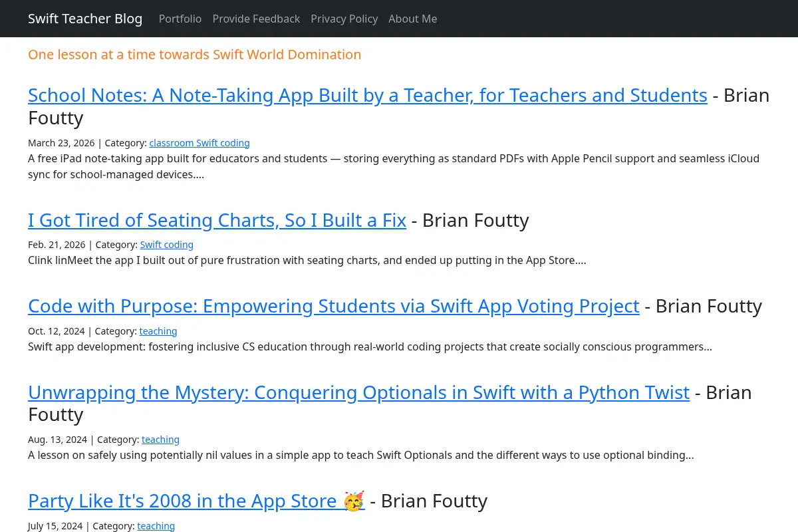Open the 'Swift coding' category under Seating Charts post
The width and height of the screenshot is (798, 532).
(x=167, y=245)
